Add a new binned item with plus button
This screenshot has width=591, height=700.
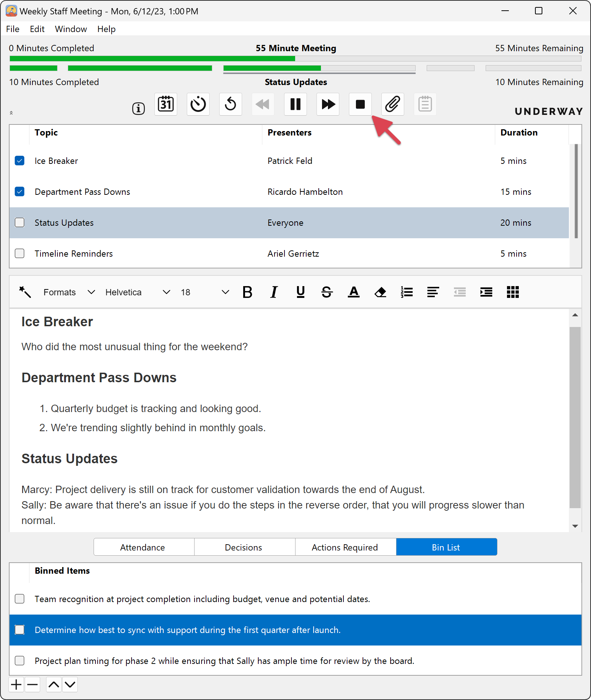[16, 685]
